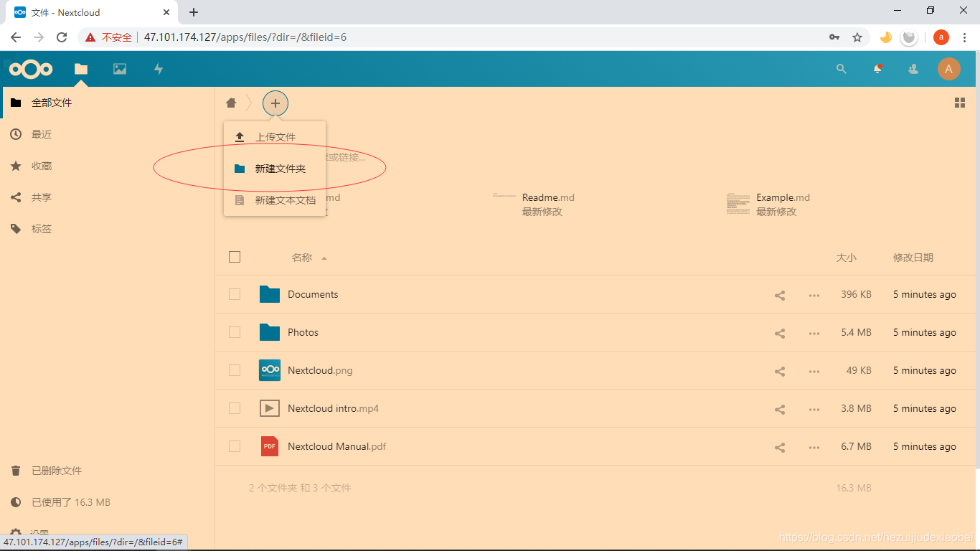Sort by 大小 column header
The height and width of the screenshot is (551, 980).
[846, 258]
